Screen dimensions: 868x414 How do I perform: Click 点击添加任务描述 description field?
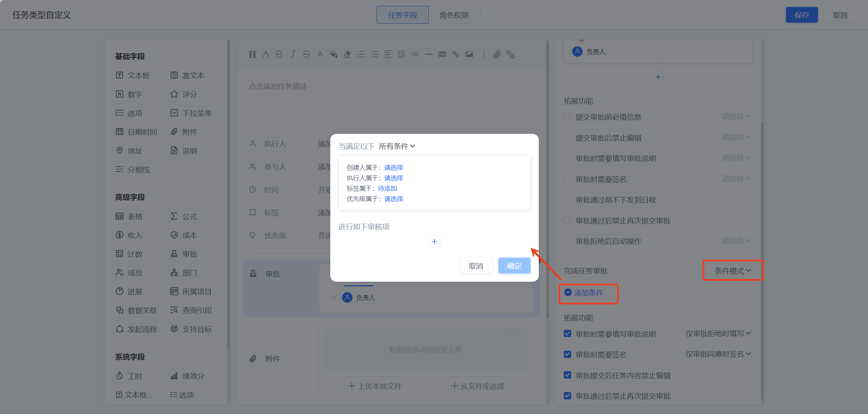pyautogui.click(x=278, y=87)
